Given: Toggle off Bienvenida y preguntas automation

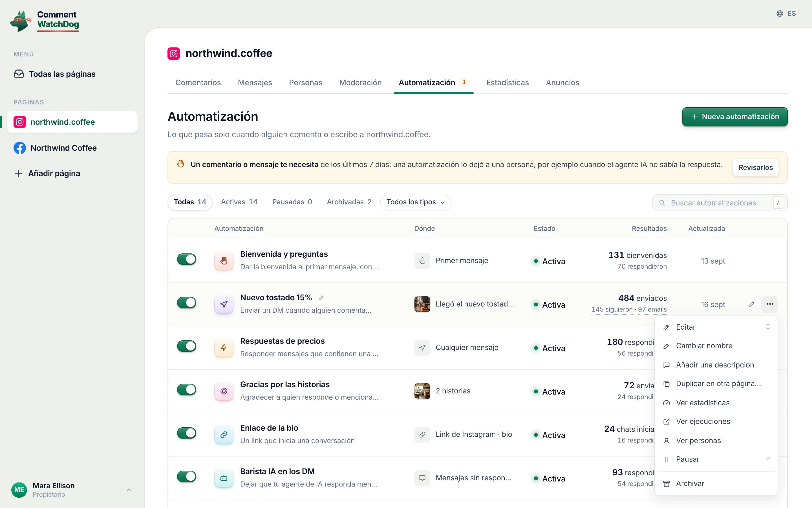Looking at the screenshot, I should tap(187, 259).
